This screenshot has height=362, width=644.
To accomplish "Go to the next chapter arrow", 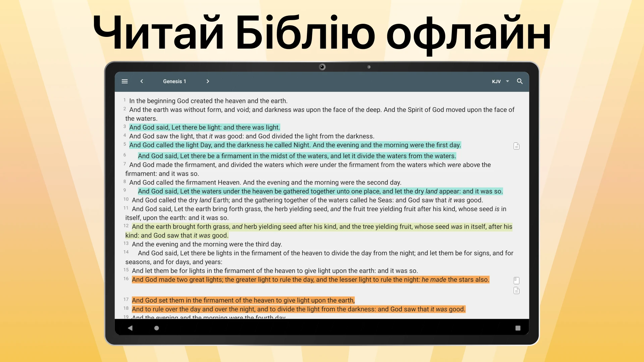I will [208, 81].
